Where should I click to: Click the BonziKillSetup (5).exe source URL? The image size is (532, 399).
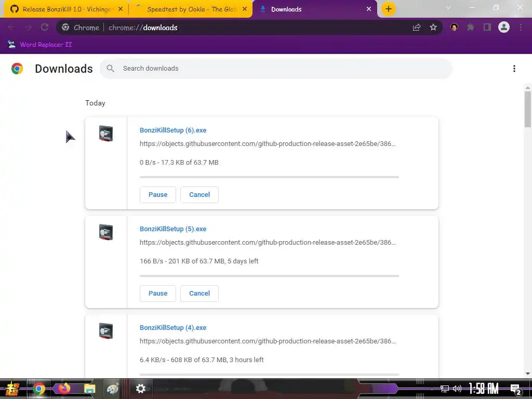click(x=268, y=243)
